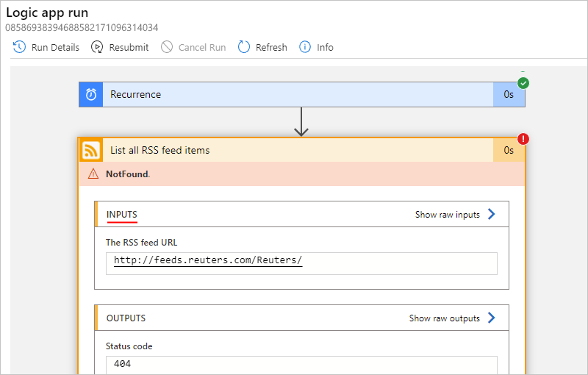Click the Status code 404 field
Viewport: 588px width, 375px height.
301,364
